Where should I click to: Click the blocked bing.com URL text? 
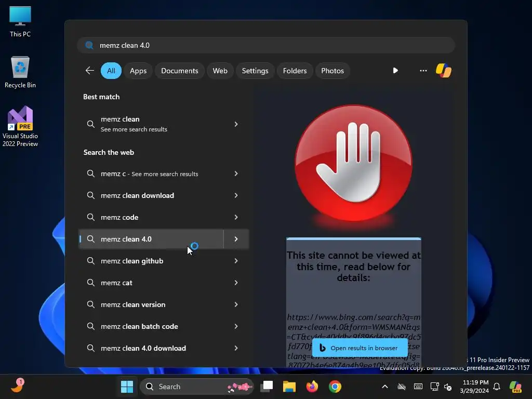(354, 341)
